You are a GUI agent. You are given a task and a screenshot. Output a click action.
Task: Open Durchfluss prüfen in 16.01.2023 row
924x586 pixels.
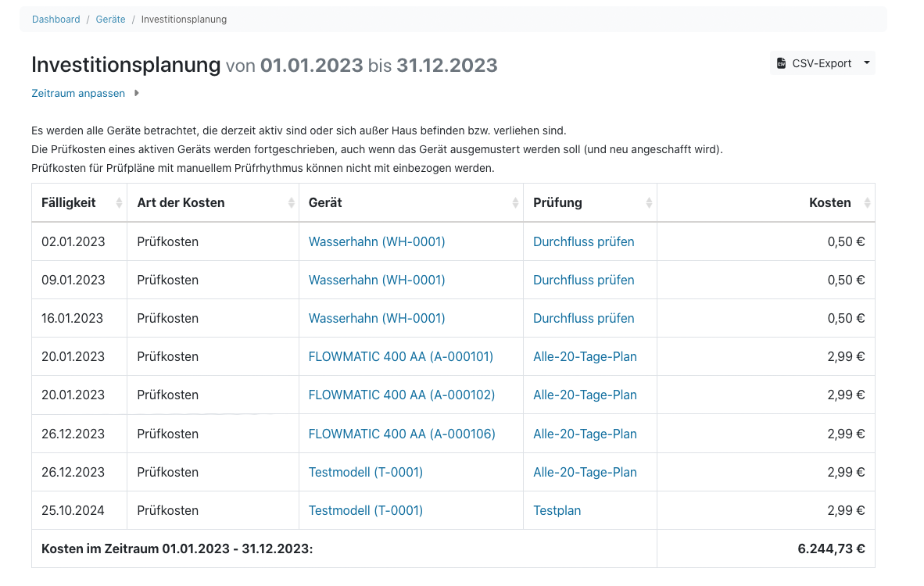coord(583,318)
